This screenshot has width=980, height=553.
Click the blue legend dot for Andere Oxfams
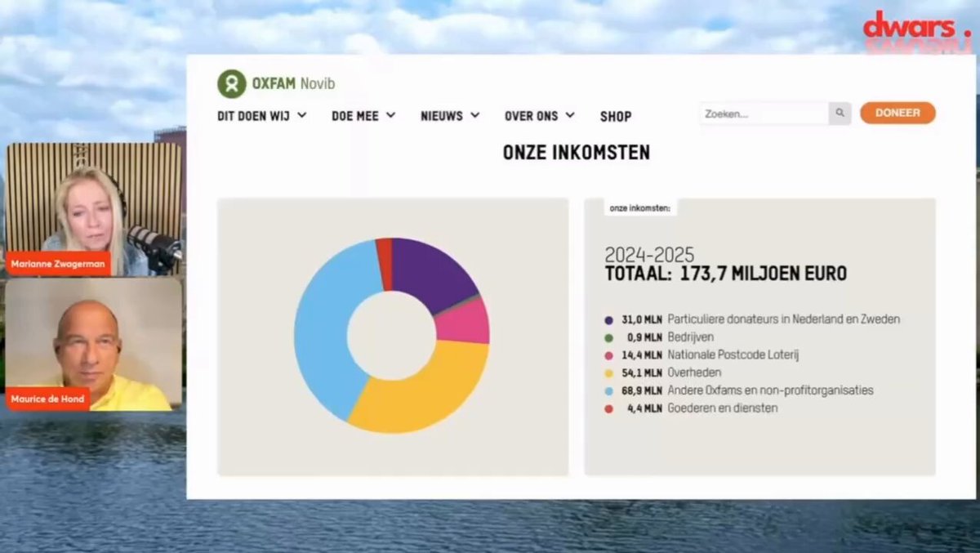coord(608,391)
